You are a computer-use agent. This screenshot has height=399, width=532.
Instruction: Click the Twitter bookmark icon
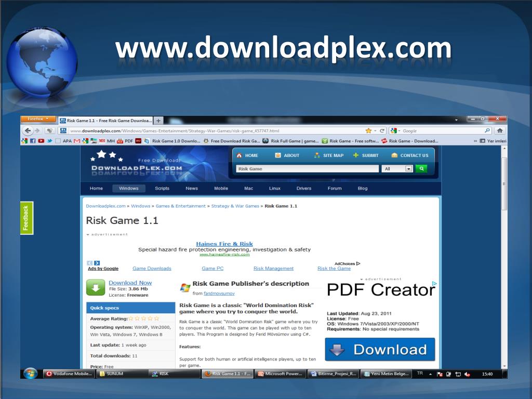49,141
